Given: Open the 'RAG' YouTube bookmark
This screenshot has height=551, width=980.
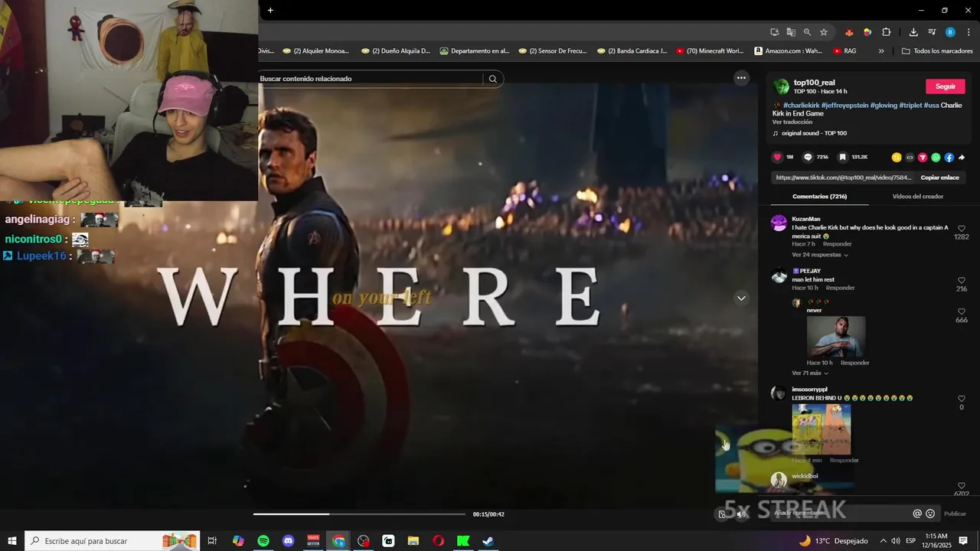Looking at the screenshot, I should coord(844,51).
